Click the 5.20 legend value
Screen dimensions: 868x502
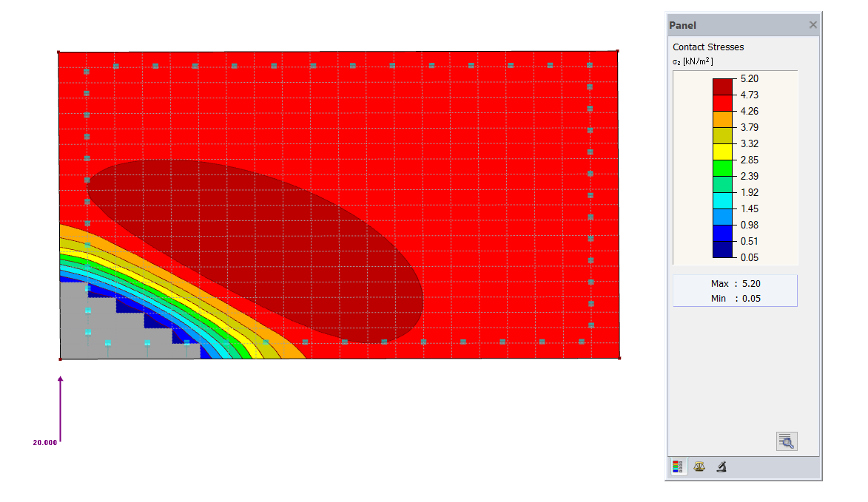click(x=750, y=79)
